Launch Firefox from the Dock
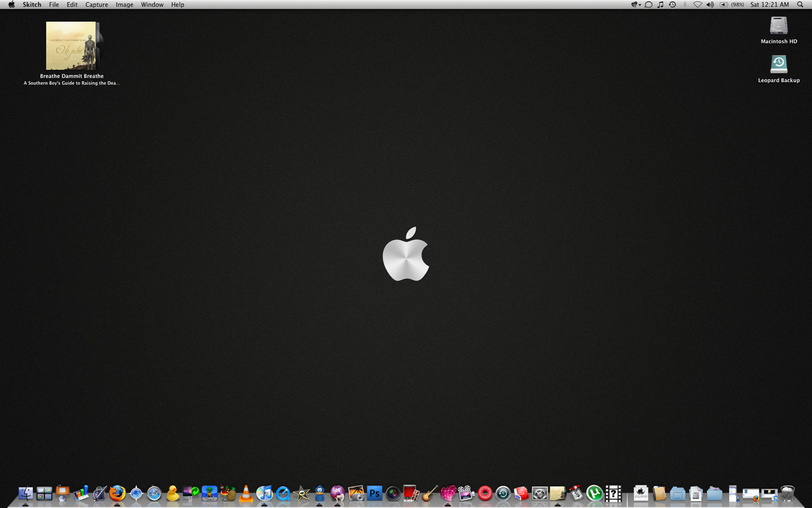This screenshot has height=508, width=812. pos(117,493)
